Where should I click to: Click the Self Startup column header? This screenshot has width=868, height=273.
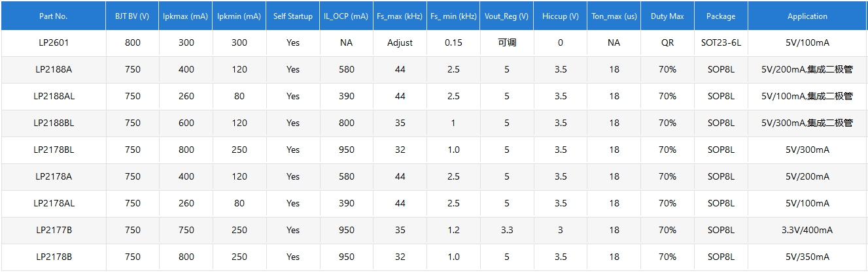click(293, 16)
